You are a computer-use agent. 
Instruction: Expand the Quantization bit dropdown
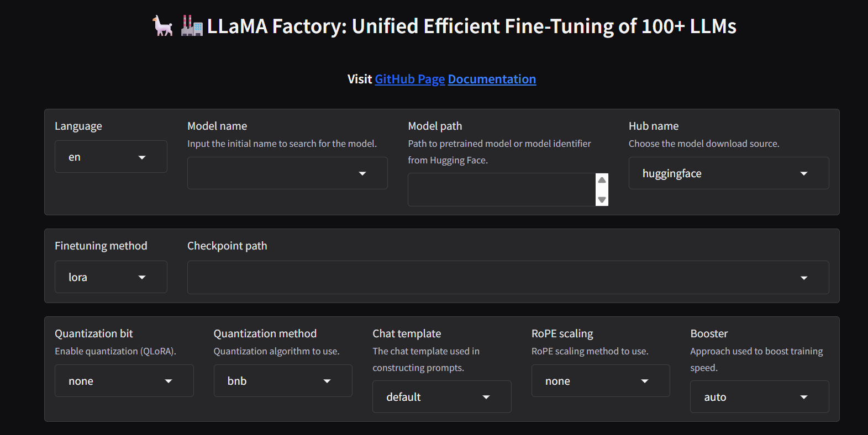click(124, 380)
